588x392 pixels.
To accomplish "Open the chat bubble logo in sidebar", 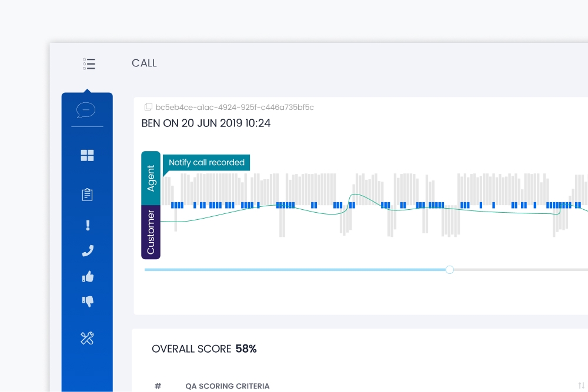I will (x=86, y=110).
